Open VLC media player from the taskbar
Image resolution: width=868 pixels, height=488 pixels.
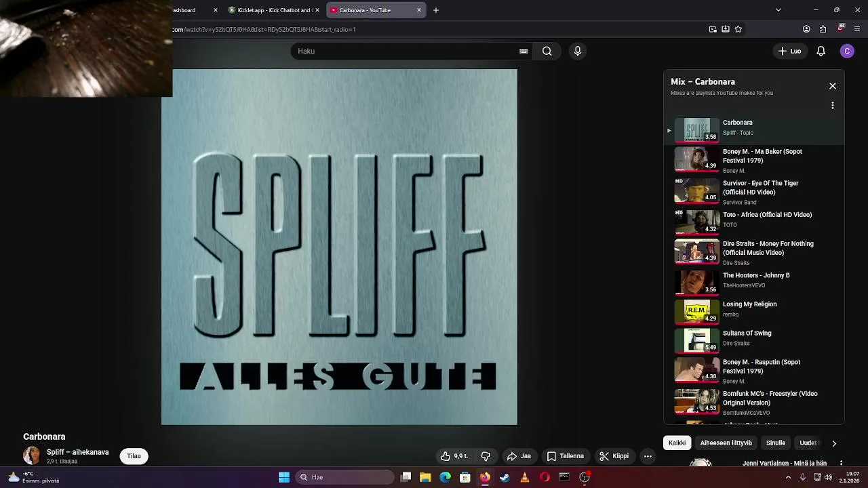pos(525,477)
